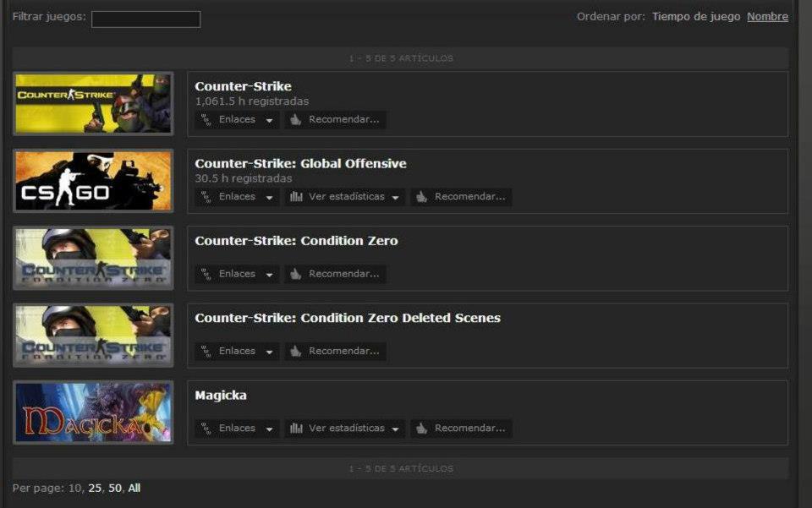This screenshot has height=508, width=812.
Task: Open the Condition Zero banner thumbnail
Action: 93,258
